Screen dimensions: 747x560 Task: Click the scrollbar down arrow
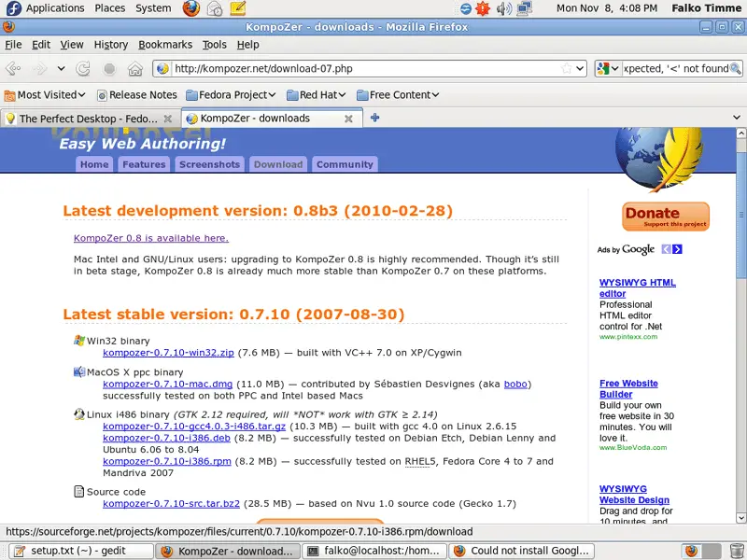coord(740,517)
